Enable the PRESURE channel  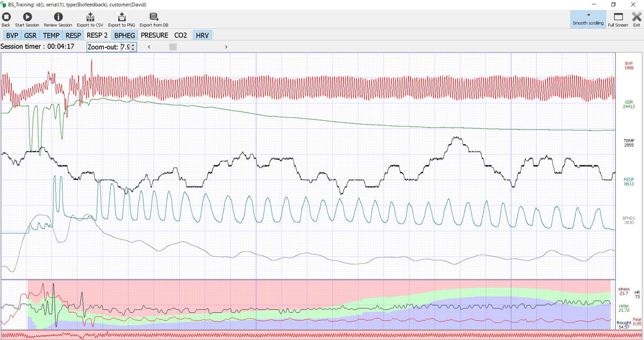[154, 35]
